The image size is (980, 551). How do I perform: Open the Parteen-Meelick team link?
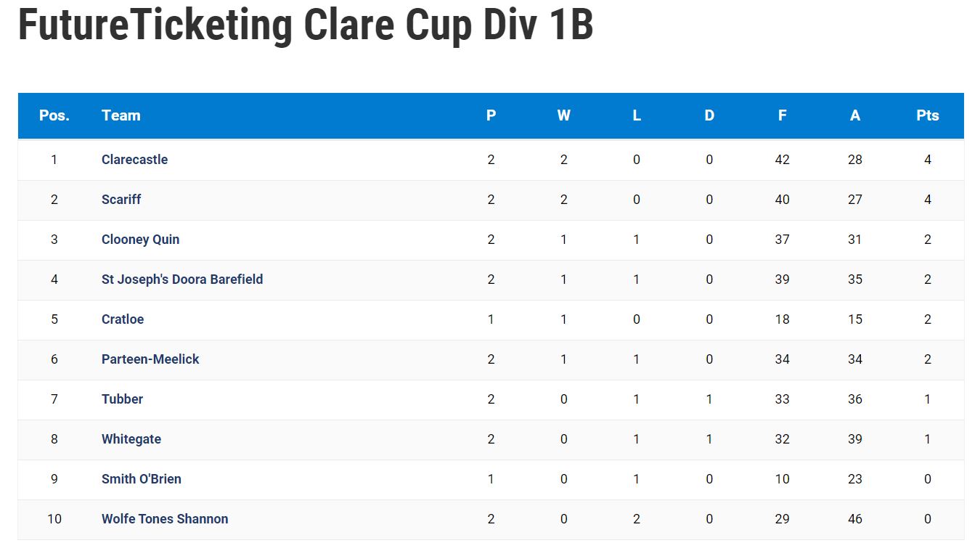click(150, 359)
